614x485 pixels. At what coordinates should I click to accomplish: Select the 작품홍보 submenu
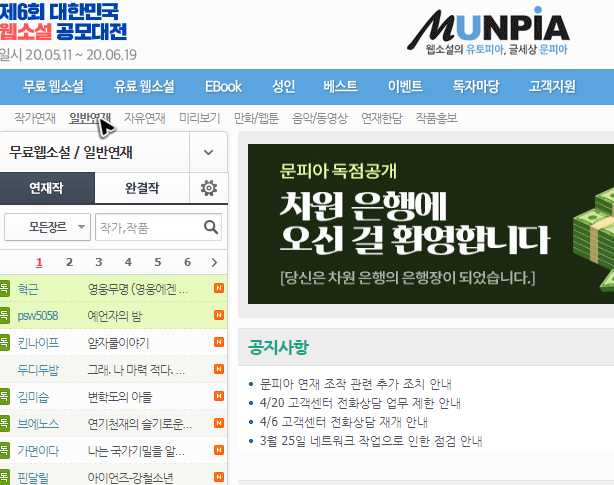[x=437, y=118]
